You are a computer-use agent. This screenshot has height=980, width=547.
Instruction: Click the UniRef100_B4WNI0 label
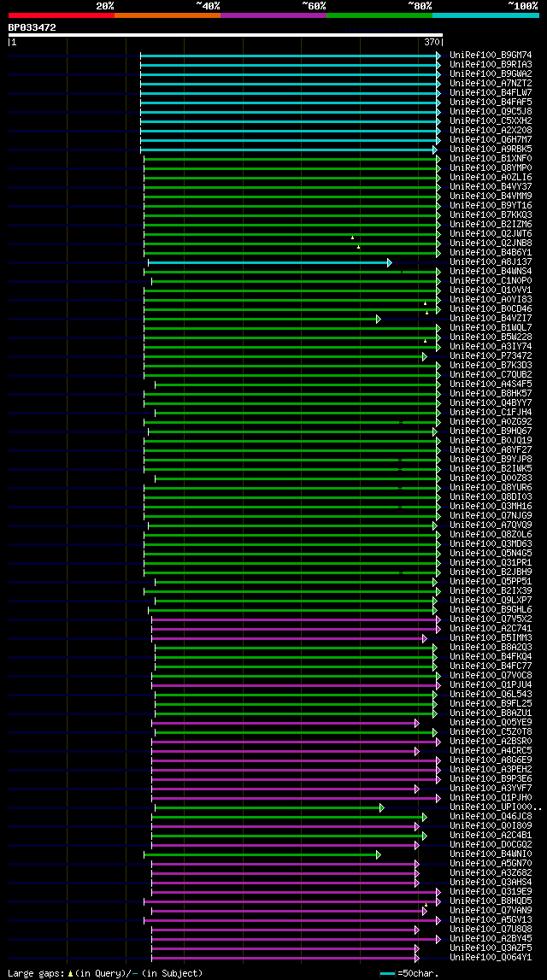[491, 854]
